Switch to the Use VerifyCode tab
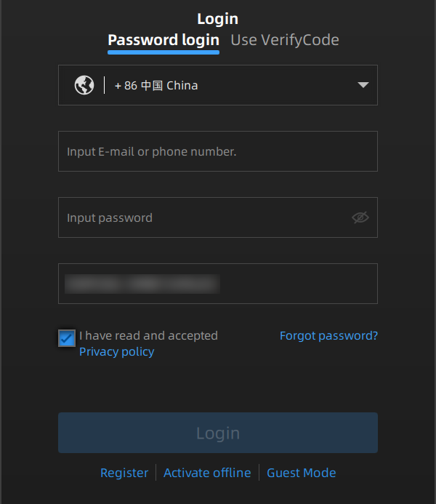 pyautogui.click(x=285, y=40)
